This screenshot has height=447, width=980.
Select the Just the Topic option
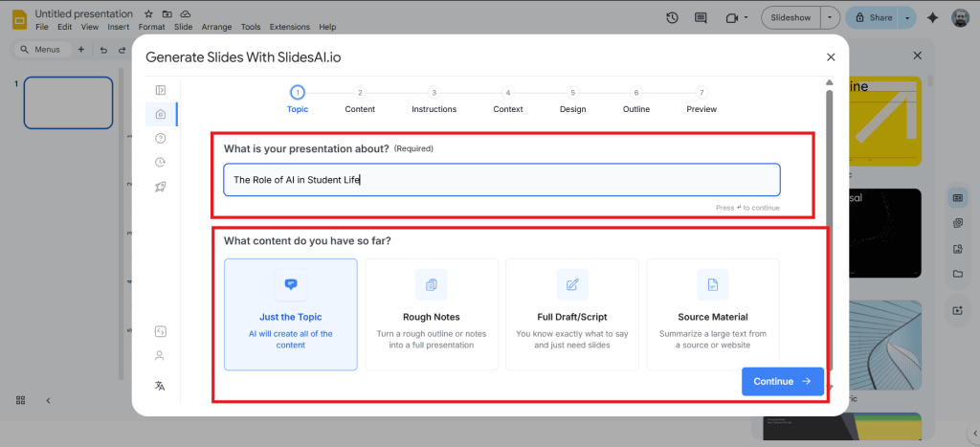click(291, 315)
